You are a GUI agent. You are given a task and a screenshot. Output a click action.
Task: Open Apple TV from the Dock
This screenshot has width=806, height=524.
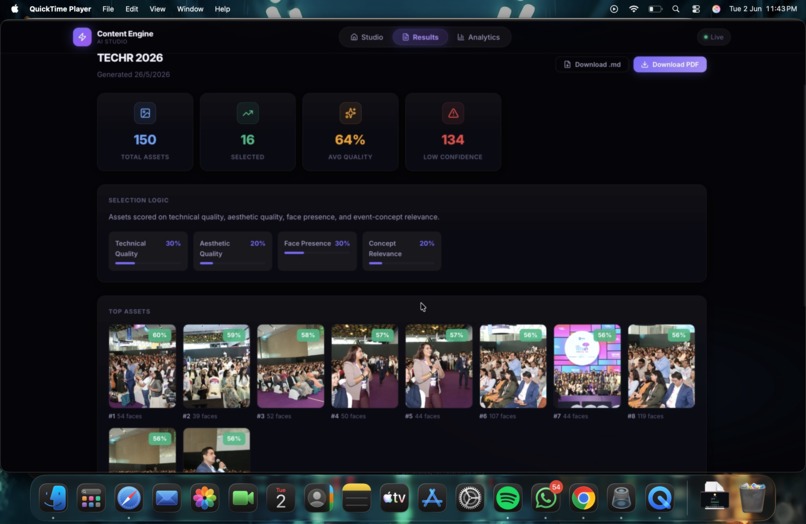pyautogui.click(x=394, y=498)
